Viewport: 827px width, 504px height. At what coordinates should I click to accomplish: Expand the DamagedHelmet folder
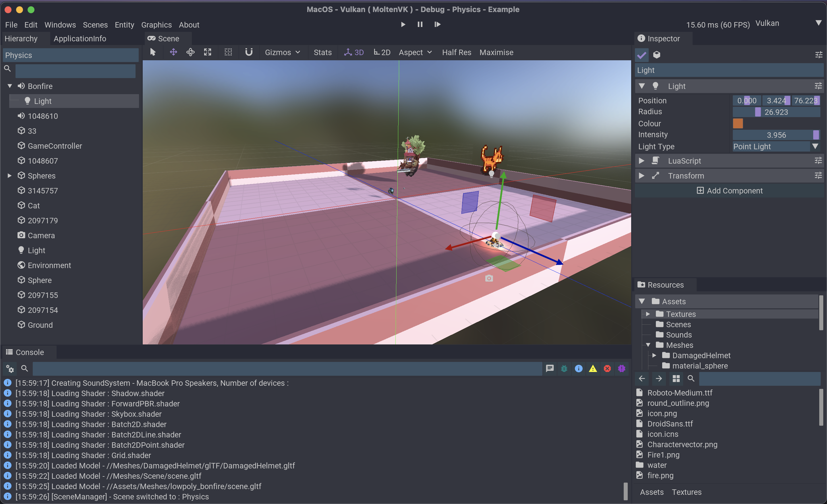click(654, 355)
